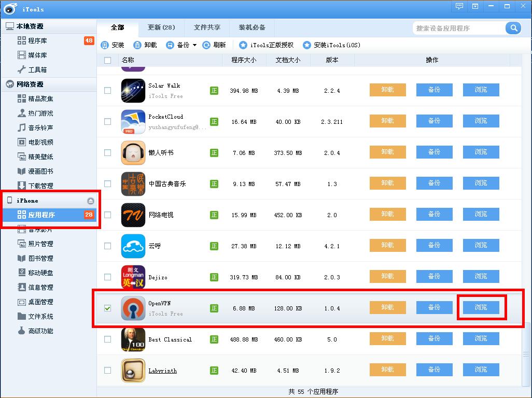
Task: Check the 网络电视 row checkbox
Action: point(107,215)
